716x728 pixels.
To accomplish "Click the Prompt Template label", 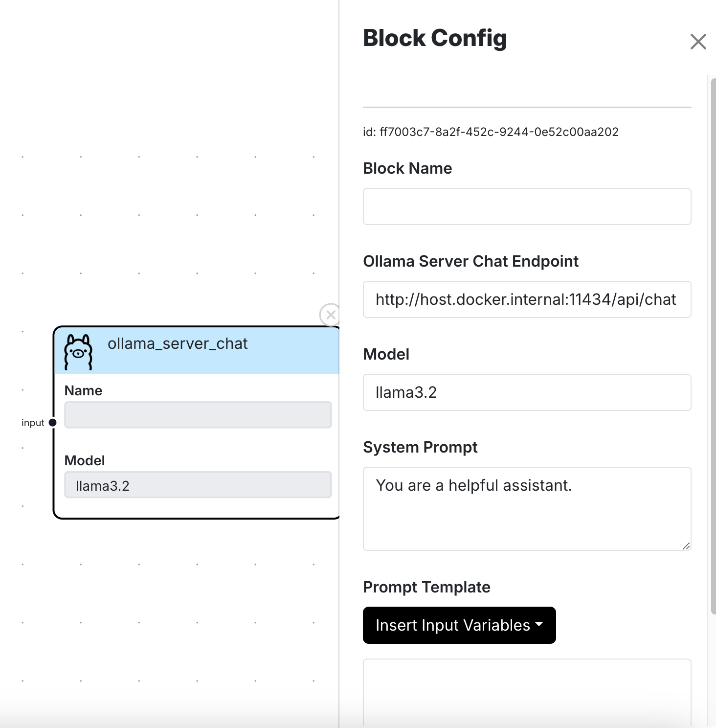I will [x=426, y=587].
